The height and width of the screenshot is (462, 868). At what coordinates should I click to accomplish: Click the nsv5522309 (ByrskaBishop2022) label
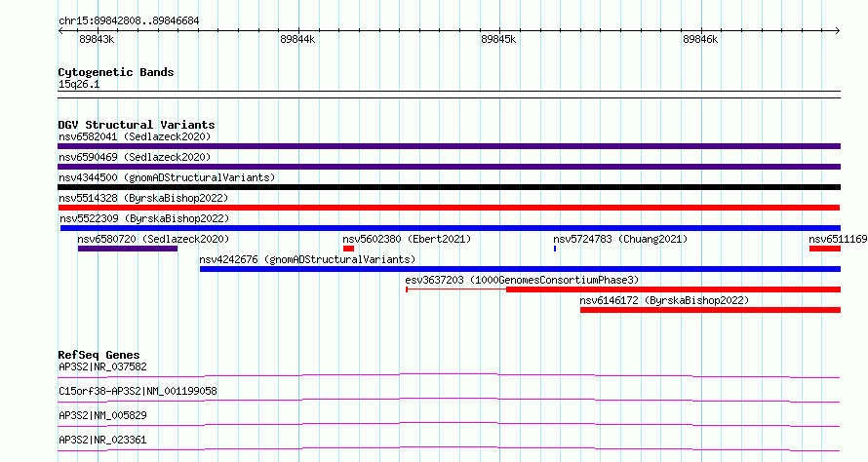[144, 218]
